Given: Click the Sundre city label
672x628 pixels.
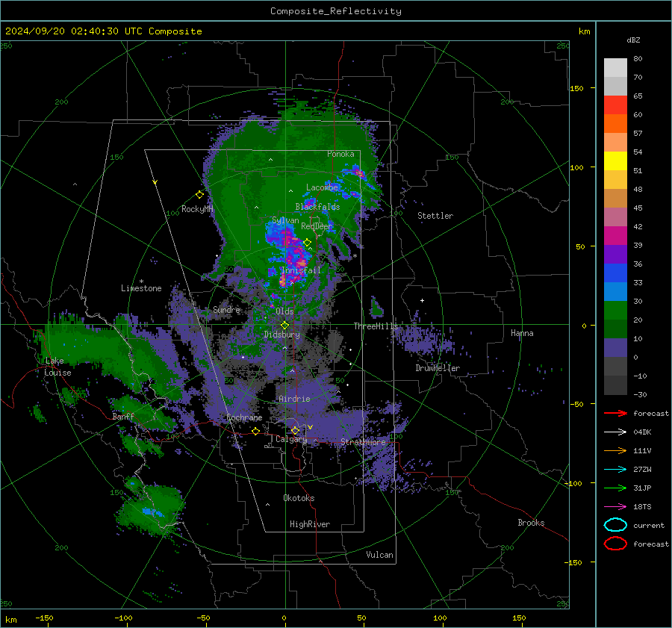Looking at the screenshot, I should click(226, 309).
